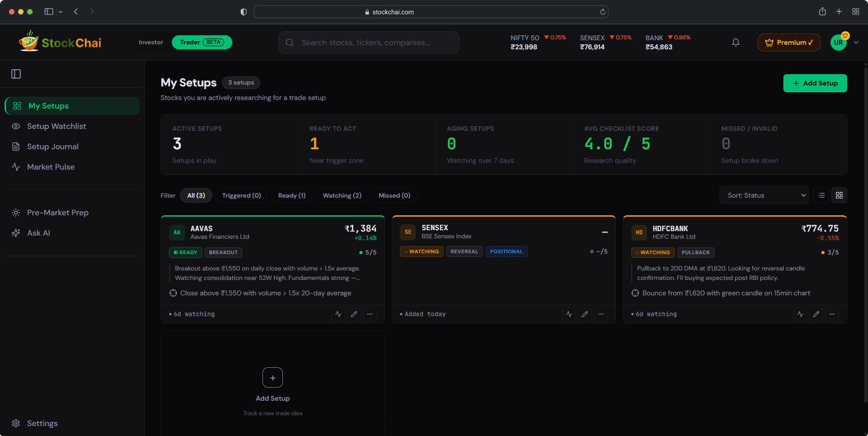Filter by Watching (2)
868x436 pixels.
point(342,195)
